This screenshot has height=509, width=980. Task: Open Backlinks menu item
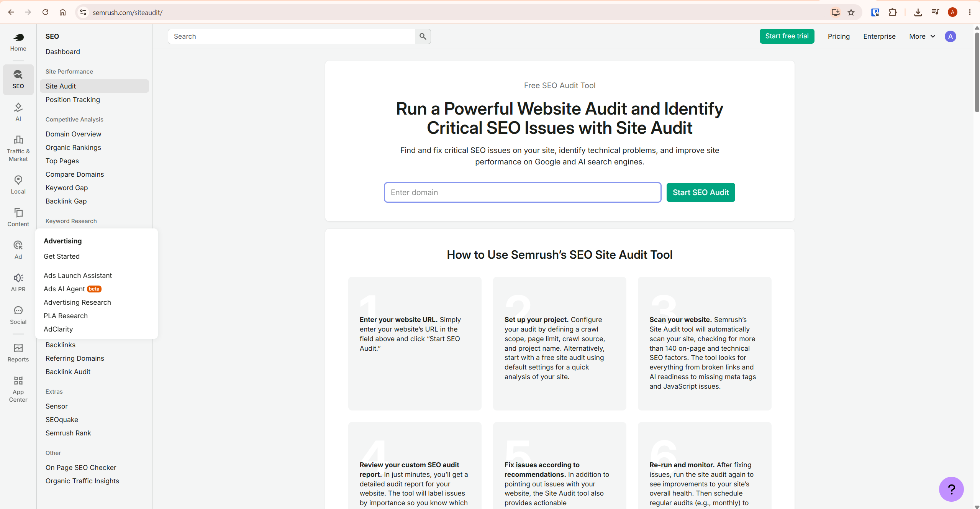point(61,345)
